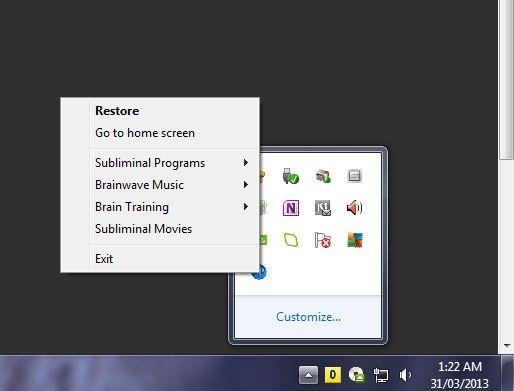Image resolution: width=514 pixels, height=391 pixels.
Task: Expand the Brainwave Music submenu arrow
Action: point(246,185)
